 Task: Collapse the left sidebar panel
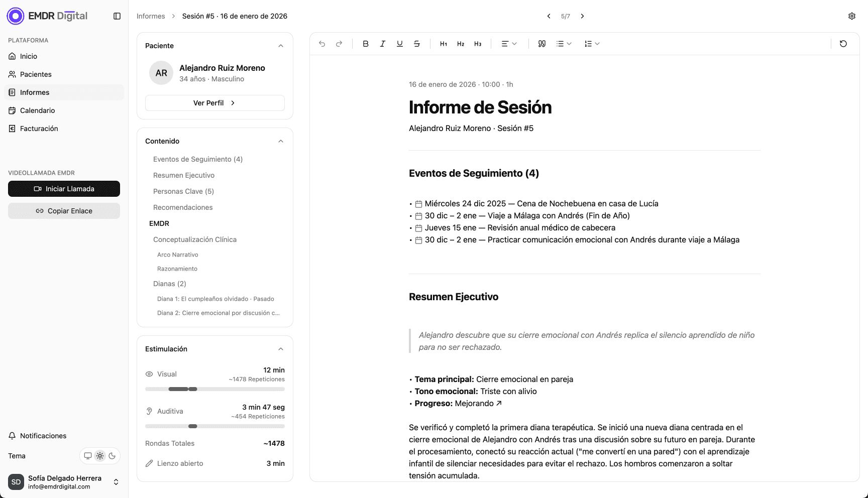117,16
